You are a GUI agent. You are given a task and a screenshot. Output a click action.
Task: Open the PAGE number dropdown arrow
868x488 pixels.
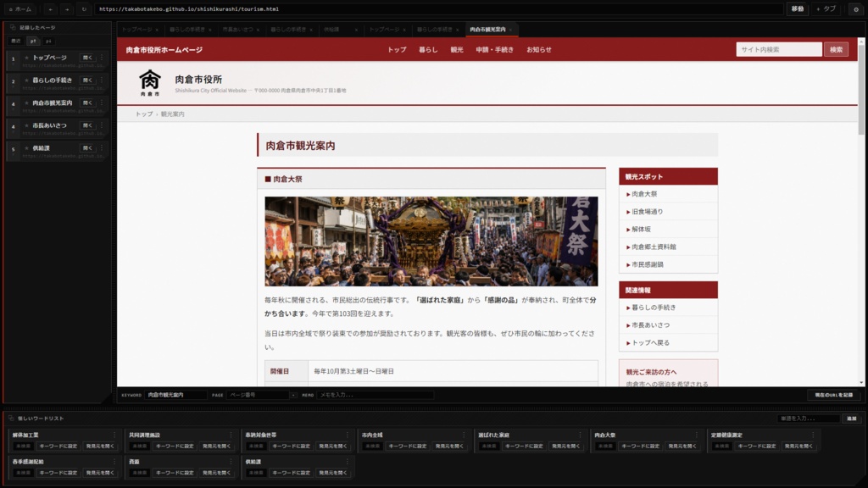point(293,395)
